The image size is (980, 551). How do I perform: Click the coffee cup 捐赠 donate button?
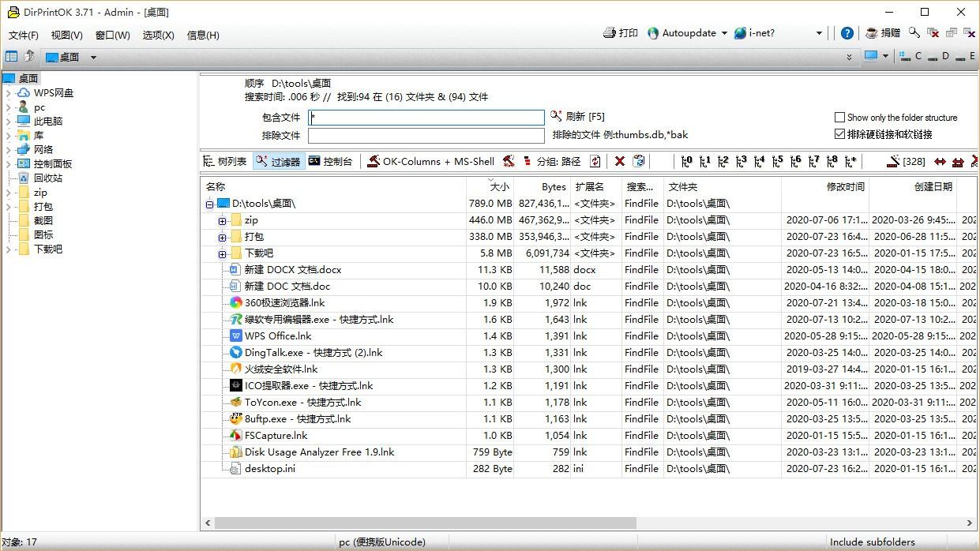883,33
